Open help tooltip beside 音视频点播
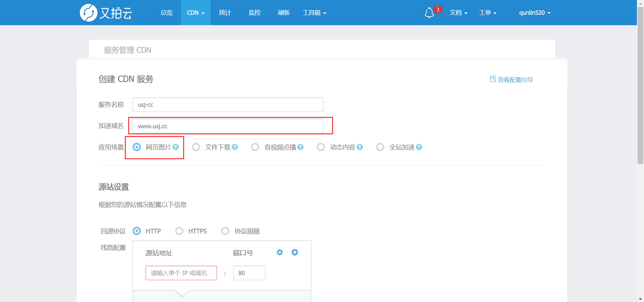 click(x=301, y=147)
